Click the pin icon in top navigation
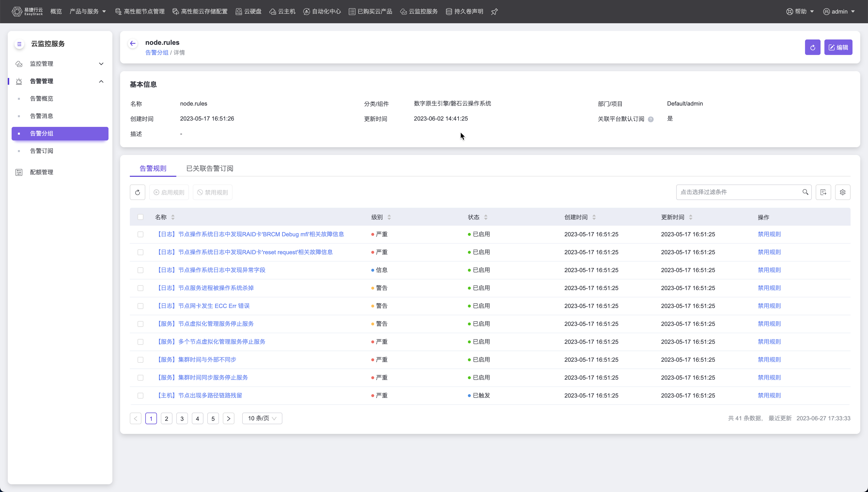This screenshot has width=868, height=492. coord(494,12)
